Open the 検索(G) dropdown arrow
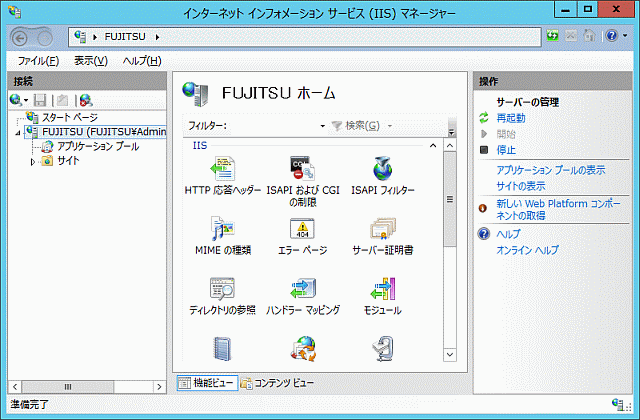 pyautogui.click(x=390, y=126)
